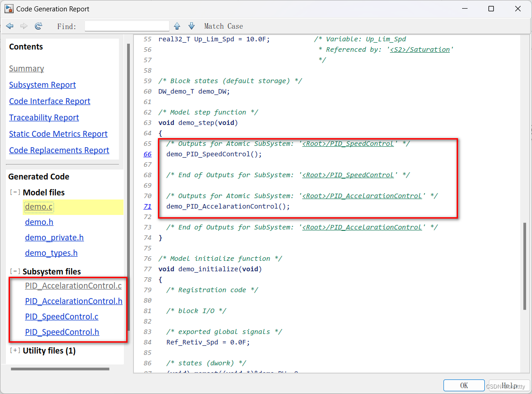Click the sidebar vertical scrollbar
The width and height of the screenshot is (532, 394).
pyautogui.click(x=128, y=187)
